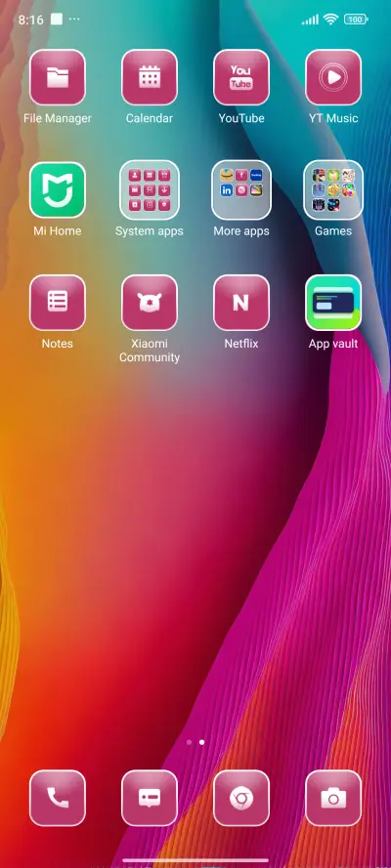The height and width of the screenshot is (868, 391).
Task: Tap the home gesture bar at bottom
Action: (195, 861)
